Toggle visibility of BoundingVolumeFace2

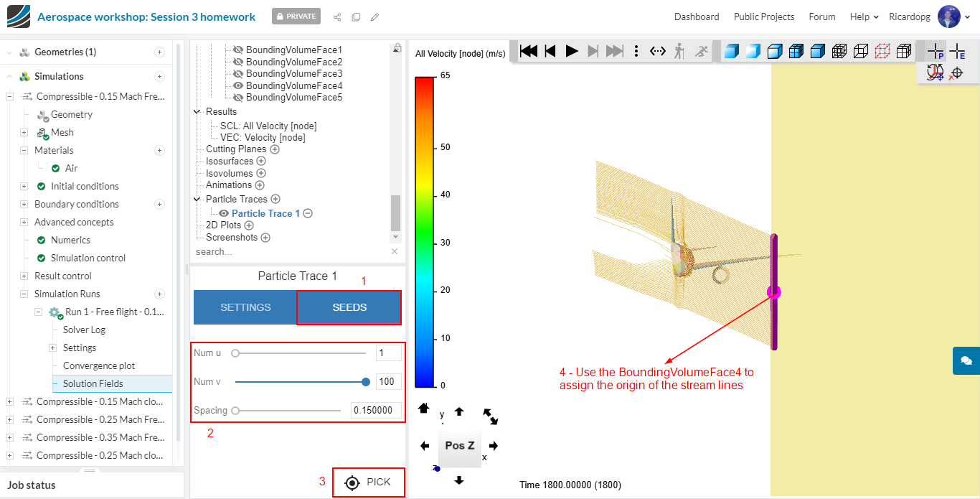239,62
